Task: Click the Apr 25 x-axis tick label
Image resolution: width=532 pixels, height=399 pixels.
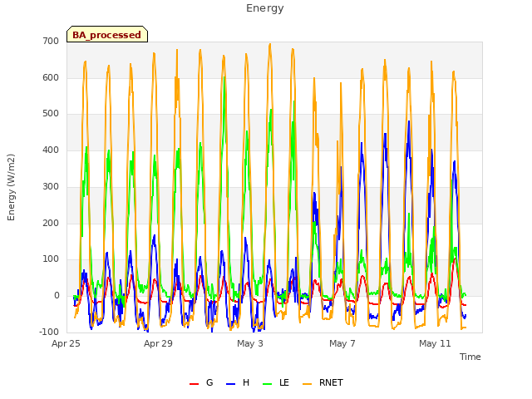Action: click(x=66, y=343)
